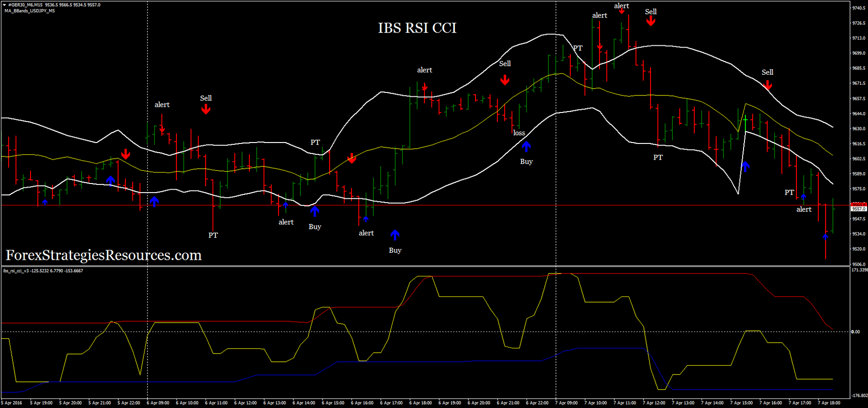The image size is (868, 408).
Task: Select the blue arrow above the leftmost Buy label
Action: (315, 211)
